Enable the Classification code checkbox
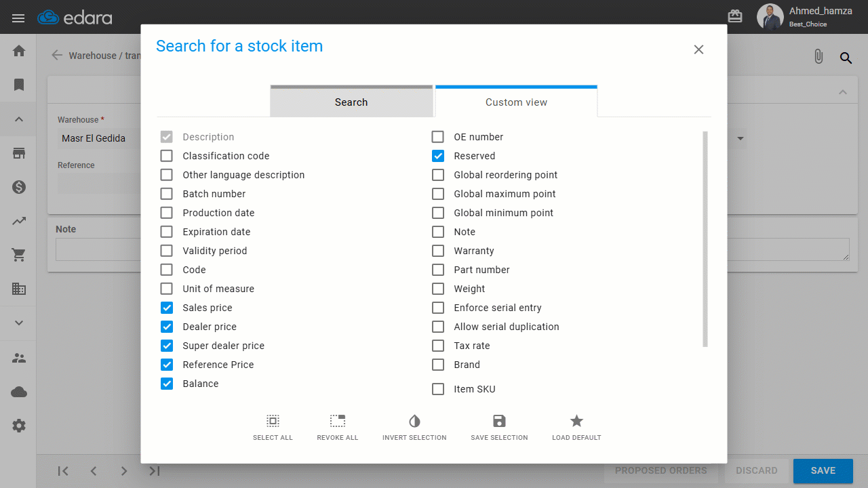This screenshot has width=868, height=488. 167,156
